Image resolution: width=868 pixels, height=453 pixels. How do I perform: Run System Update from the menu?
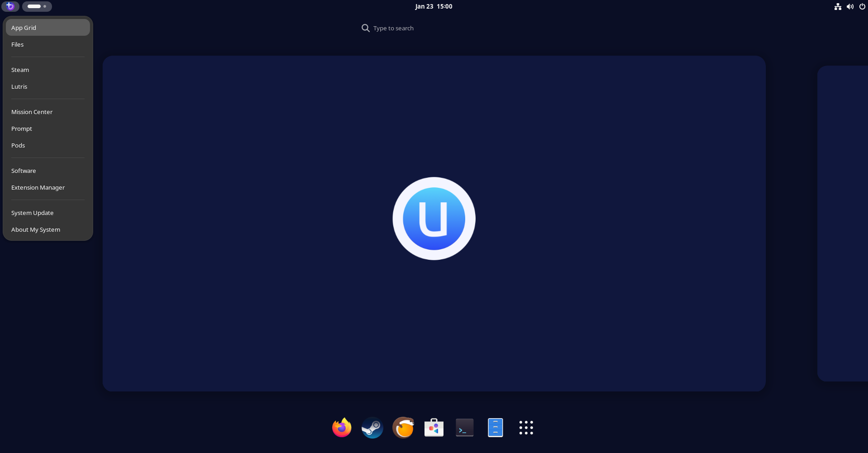tap(48, 213)
